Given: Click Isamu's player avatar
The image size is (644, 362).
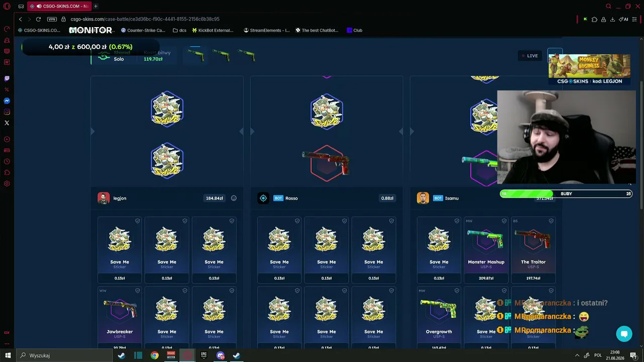Looking at the screenshot, I should tap(423, 198).
